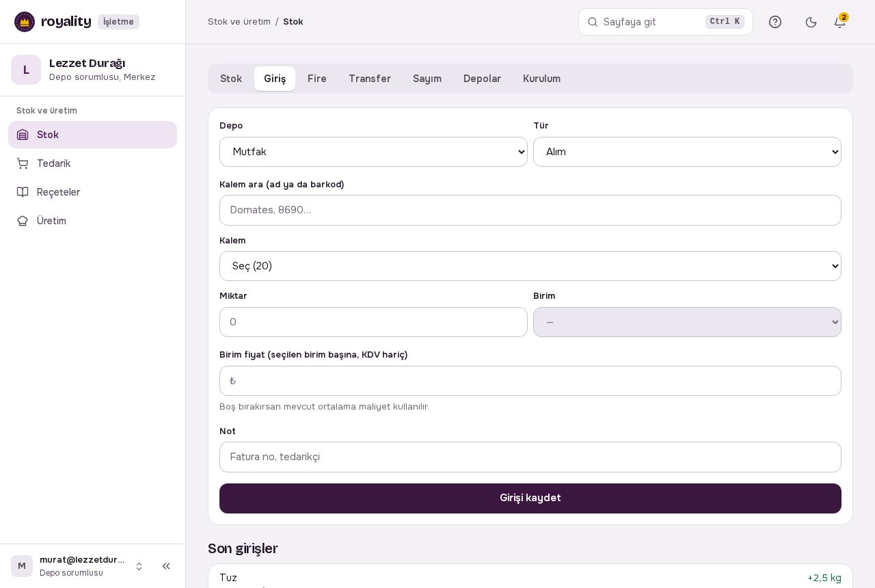
Task: Open user account switcher chevrons
Action: [139, 566]
